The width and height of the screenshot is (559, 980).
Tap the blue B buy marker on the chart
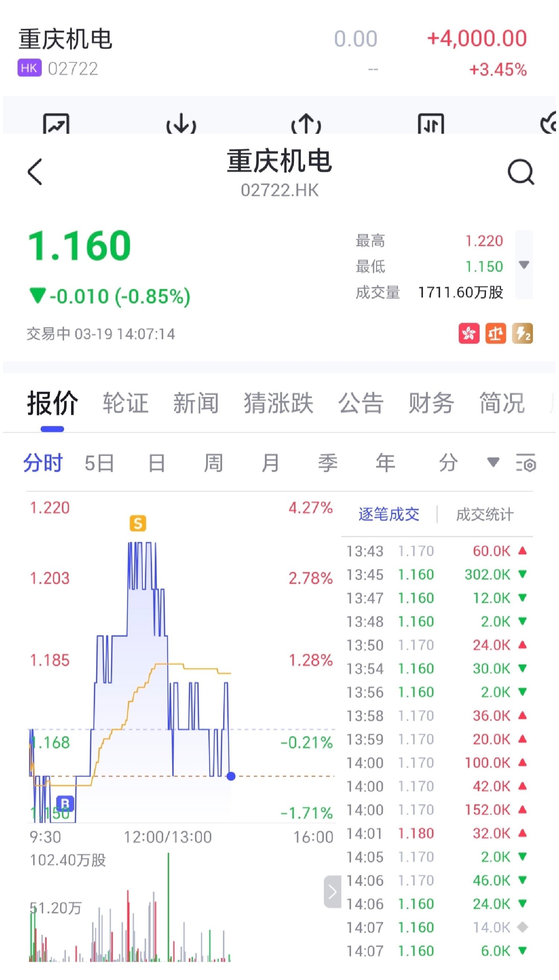[65, 803]
